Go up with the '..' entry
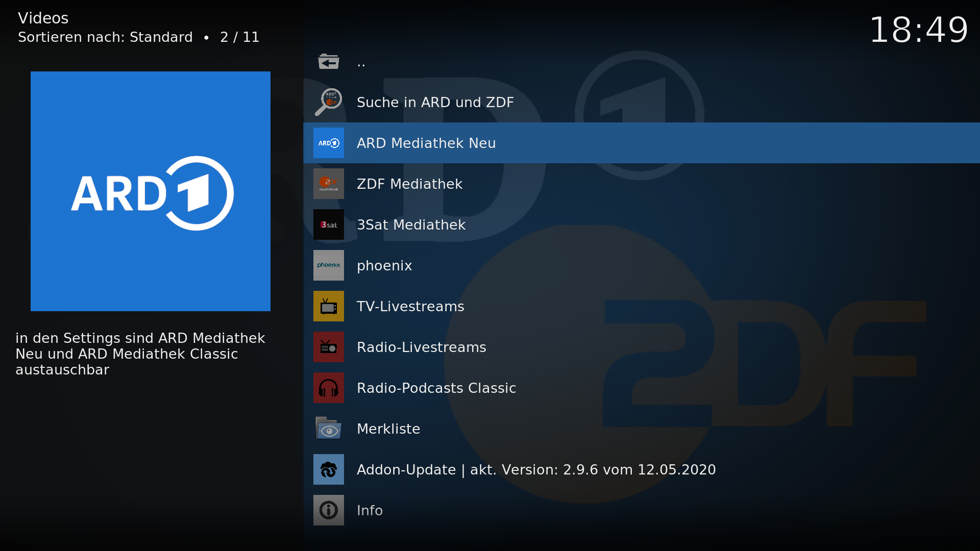Viewport: 980px width, 551px height. pyautogui.click(x=642, y=61)
